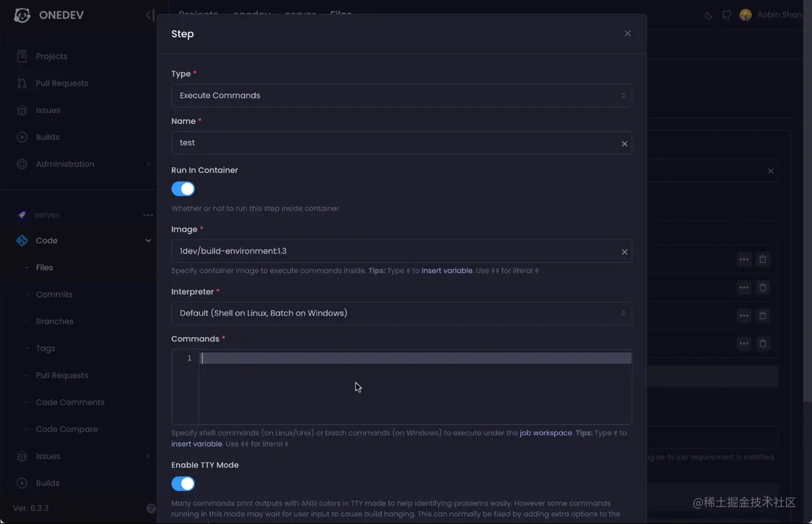Expand the Administration menu
Image resolution: width=812 pixels, height=524 pixels.
pyautogui.click(x=148, y=164)
